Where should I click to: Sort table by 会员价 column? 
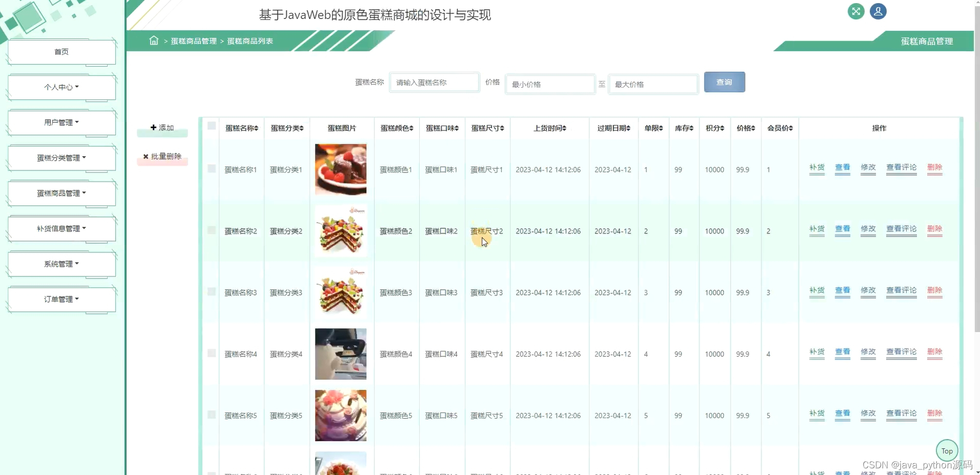pyautogui.click(x=780, y=128)
